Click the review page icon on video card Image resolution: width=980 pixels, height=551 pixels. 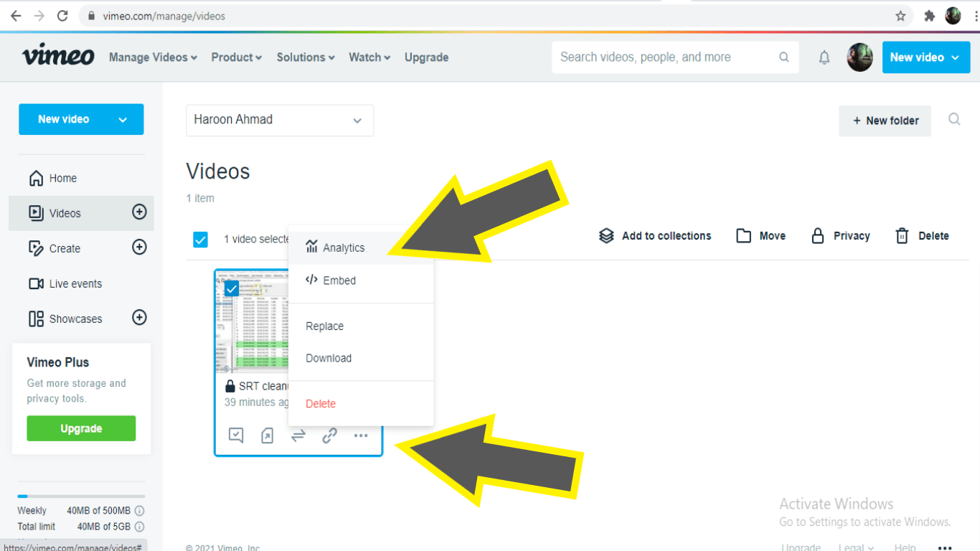pos(236,435)
